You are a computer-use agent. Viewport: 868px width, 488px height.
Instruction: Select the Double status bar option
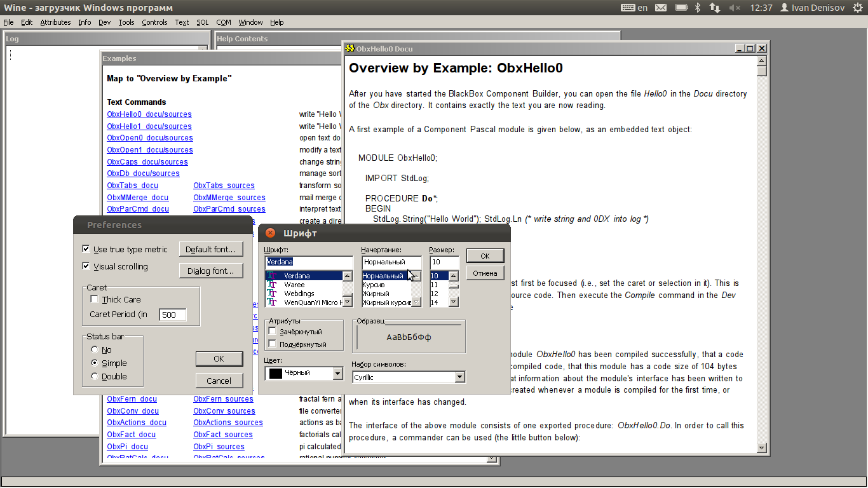[95, 376]
